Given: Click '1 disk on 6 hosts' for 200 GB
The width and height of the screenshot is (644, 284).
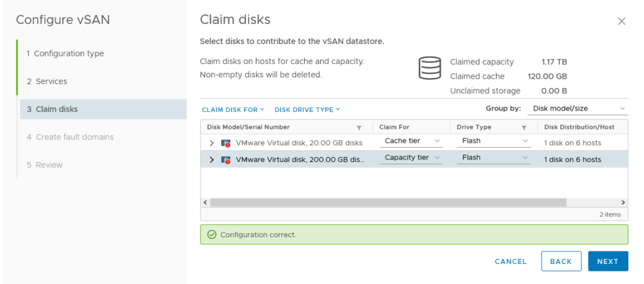Looking at the screenshot, I should [x=572, y=160].
